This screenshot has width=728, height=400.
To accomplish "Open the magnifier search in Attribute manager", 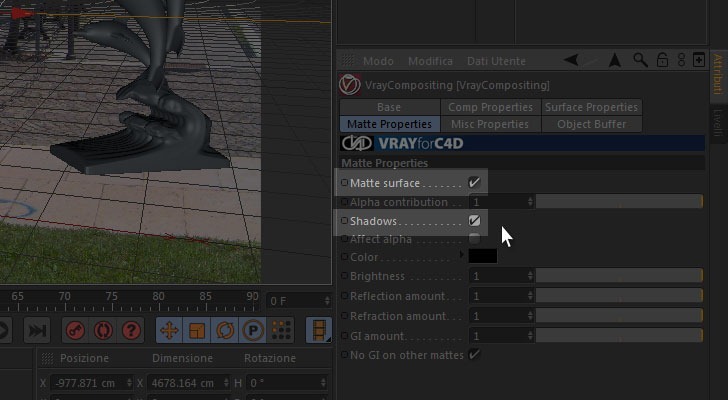I will (640, 60).
